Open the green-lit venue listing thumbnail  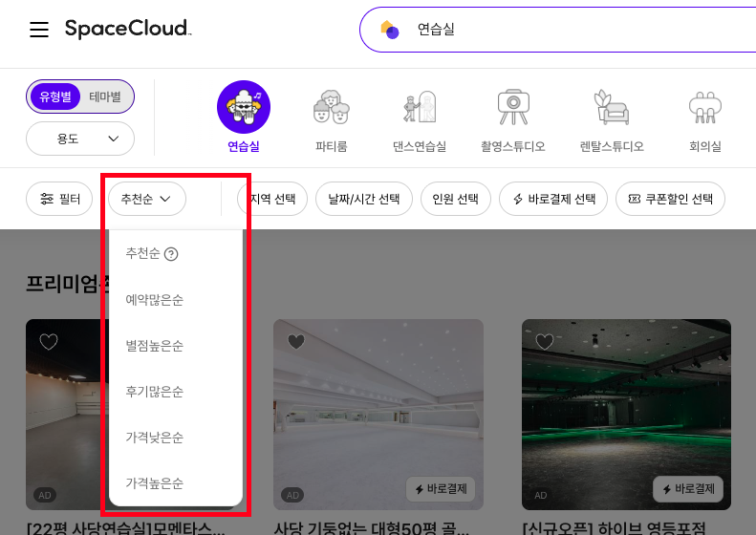[x=626, y=411]
